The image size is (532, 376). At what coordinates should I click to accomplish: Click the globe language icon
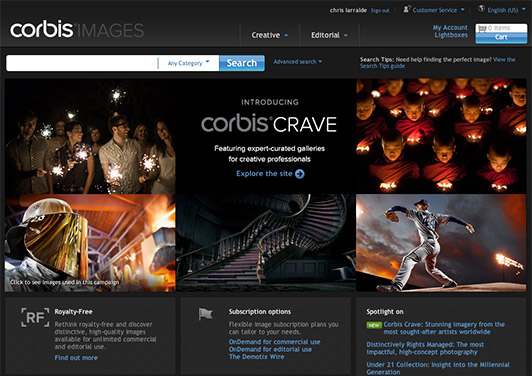(x=481, y=9)
